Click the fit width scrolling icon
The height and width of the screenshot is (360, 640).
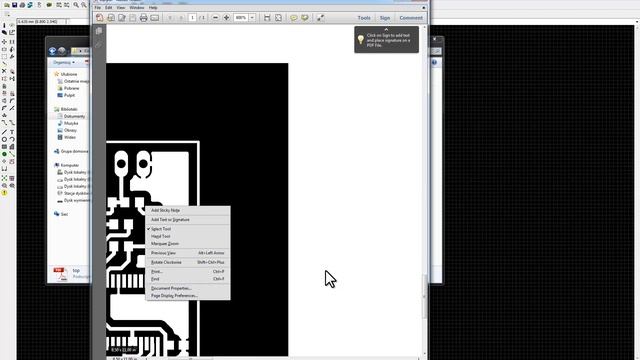click(267, 18)
